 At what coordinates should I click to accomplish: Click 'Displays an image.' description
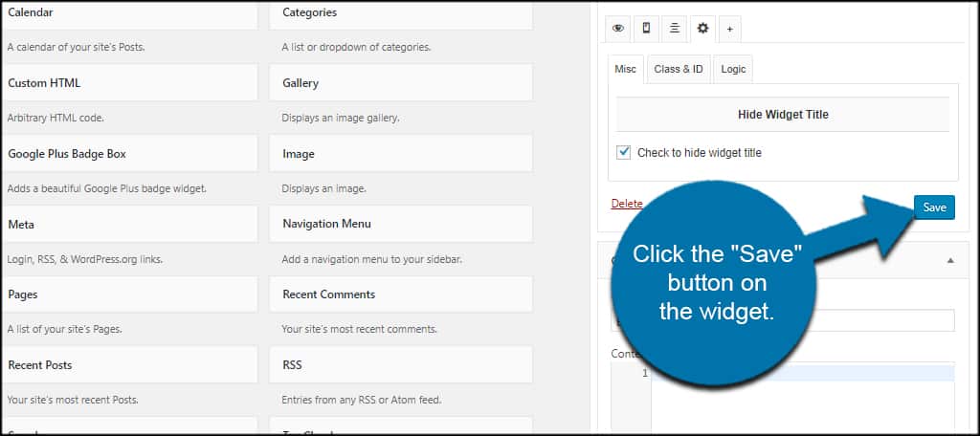point(323,188)
